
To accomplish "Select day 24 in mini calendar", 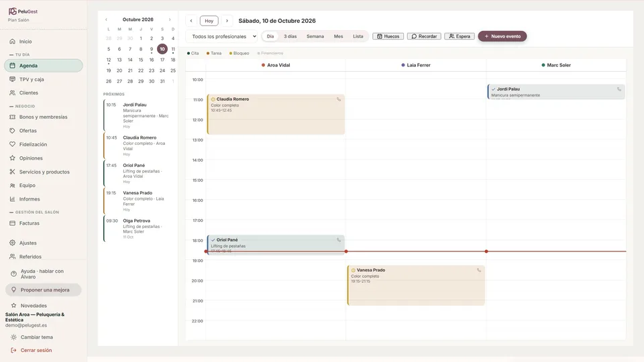I will click(162, 70).
